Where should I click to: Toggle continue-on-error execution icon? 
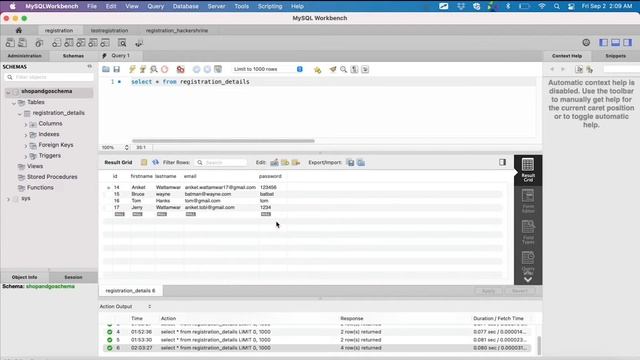click(x=180, y=69)
